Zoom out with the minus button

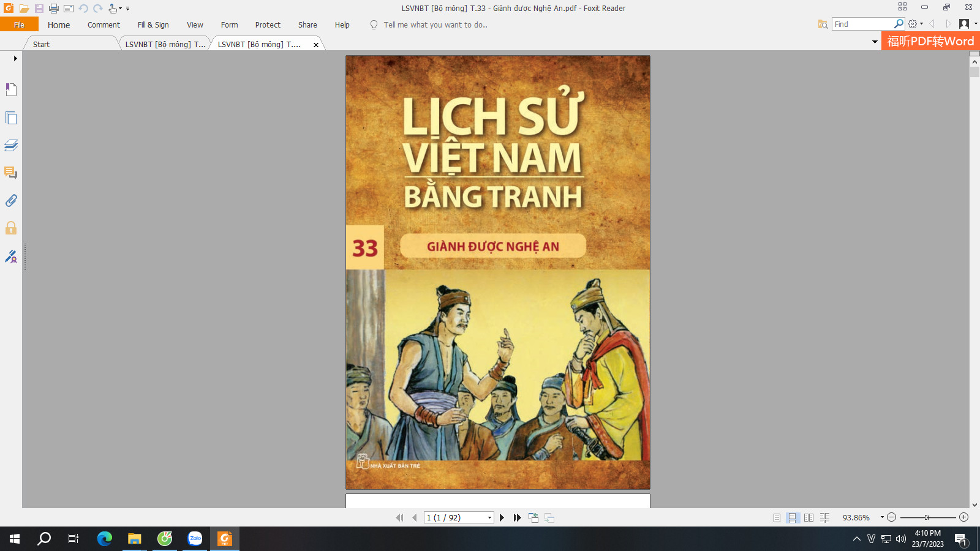(x=892, y=517)
